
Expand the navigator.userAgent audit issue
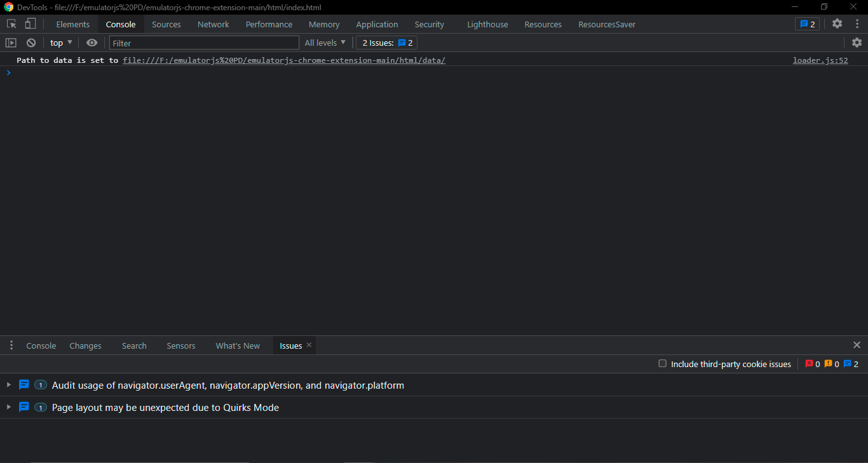[8, 385]
